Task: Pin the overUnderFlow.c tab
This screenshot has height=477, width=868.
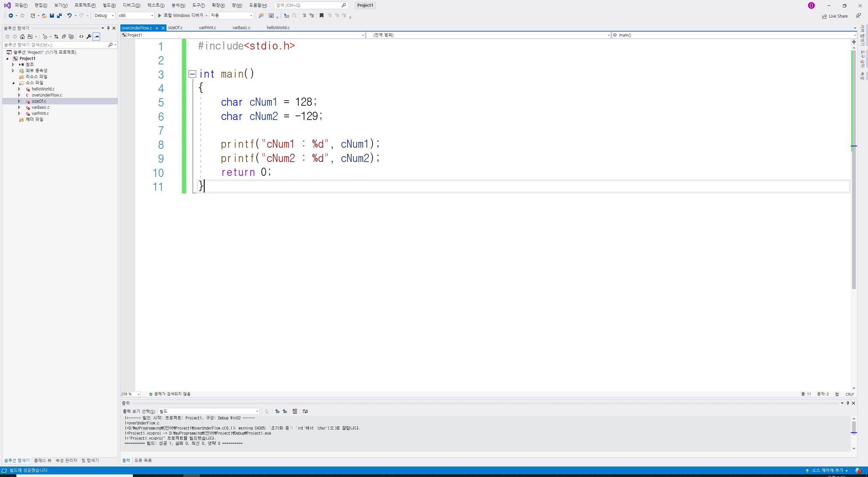Action: pyautogui.click(x=157, y=28)
